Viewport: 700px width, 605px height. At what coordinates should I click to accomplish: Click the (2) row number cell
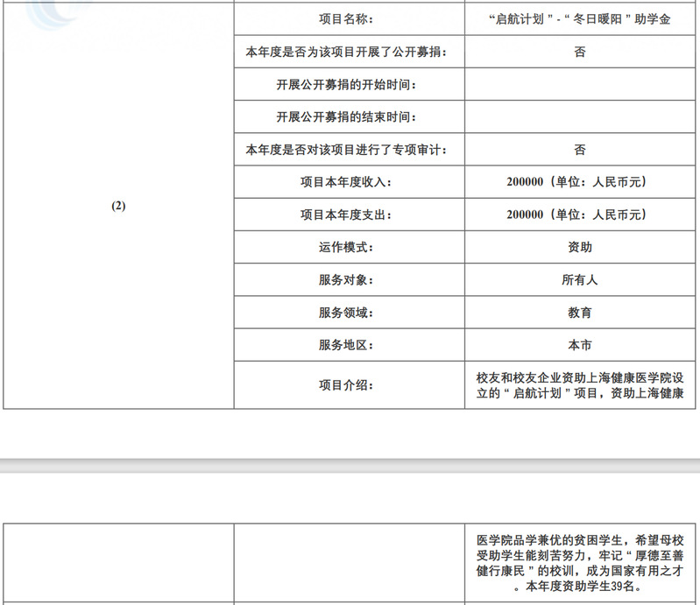[119, 206]
